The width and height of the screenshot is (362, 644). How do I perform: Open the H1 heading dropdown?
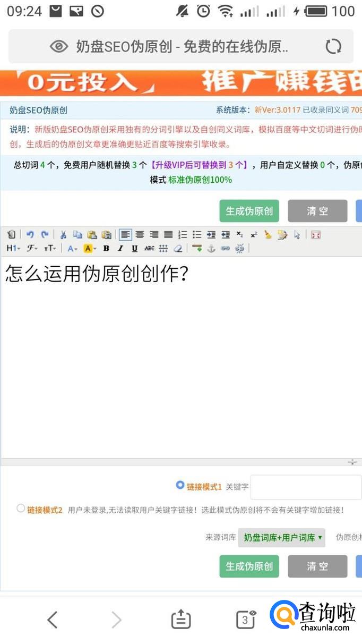13,248
